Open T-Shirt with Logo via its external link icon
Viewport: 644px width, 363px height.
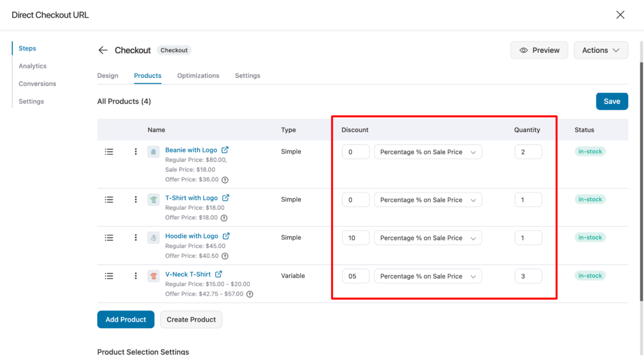click(x=226, y=197)
